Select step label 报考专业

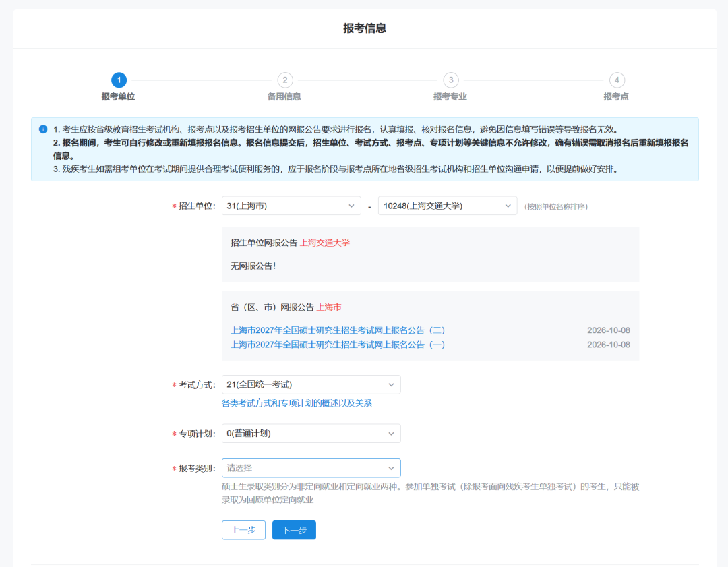(450, 96)
